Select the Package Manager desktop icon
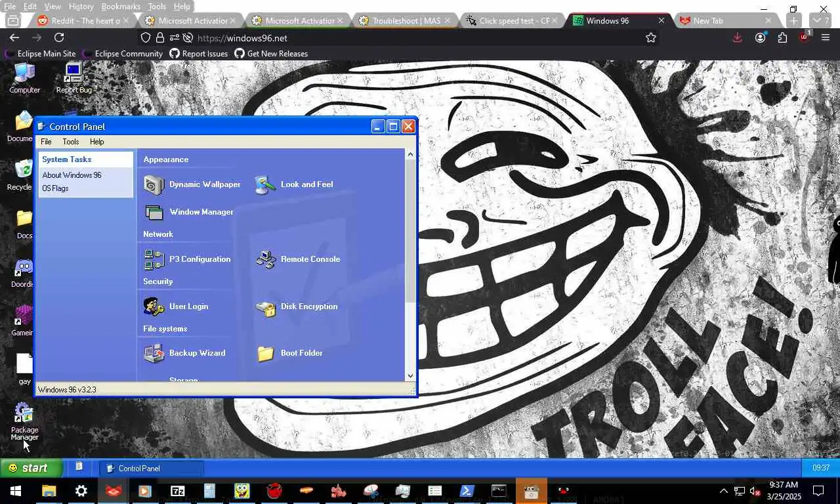 [24, 422]
